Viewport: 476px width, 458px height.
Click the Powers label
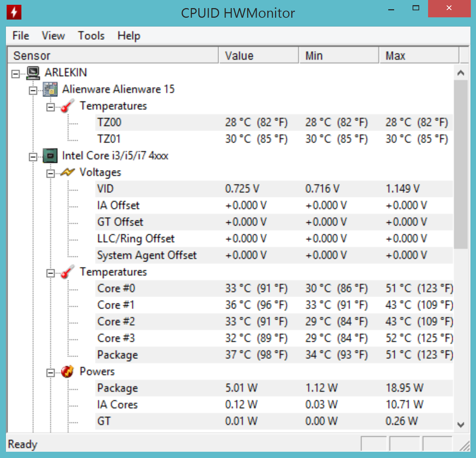point(97,371)
